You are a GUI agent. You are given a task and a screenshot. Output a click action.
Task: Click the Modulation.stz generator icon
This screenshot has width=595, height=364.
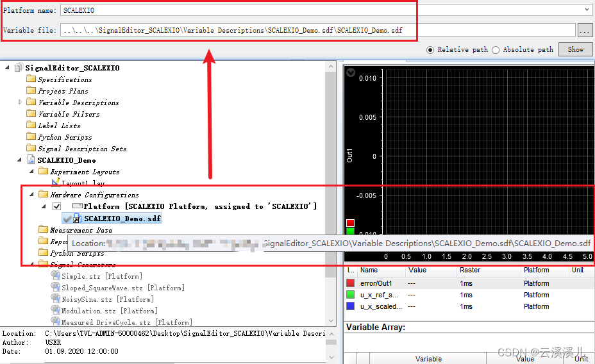click(55, 310)
